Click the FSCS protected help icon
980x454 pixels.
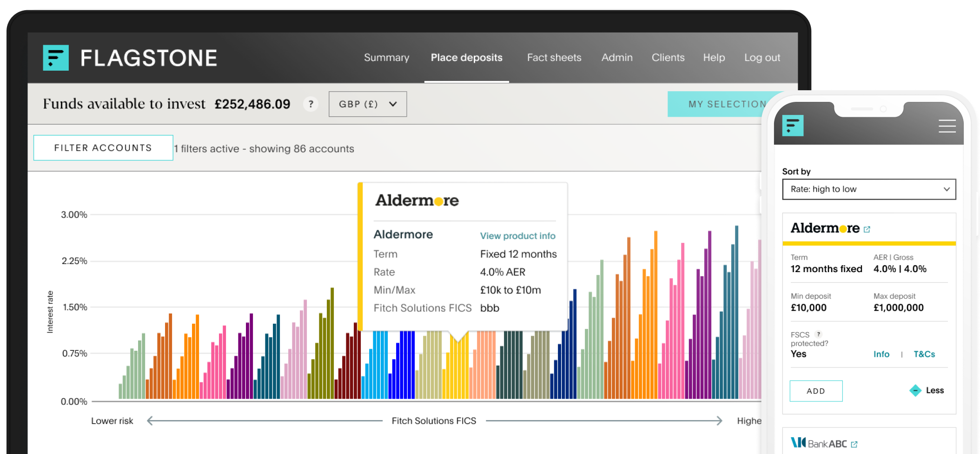(818, 334)
